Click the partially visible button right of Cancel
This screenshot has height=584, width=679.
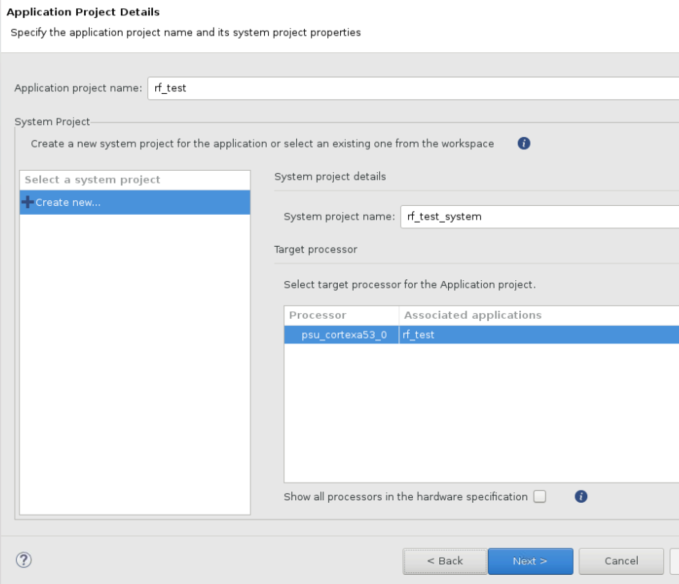click(674, 561)
